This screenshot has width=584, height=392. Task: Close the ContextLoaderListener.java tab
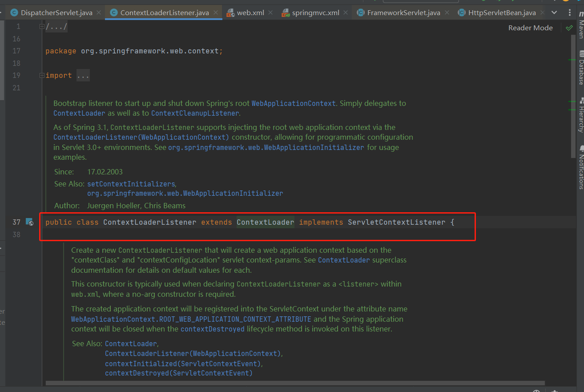215,13
